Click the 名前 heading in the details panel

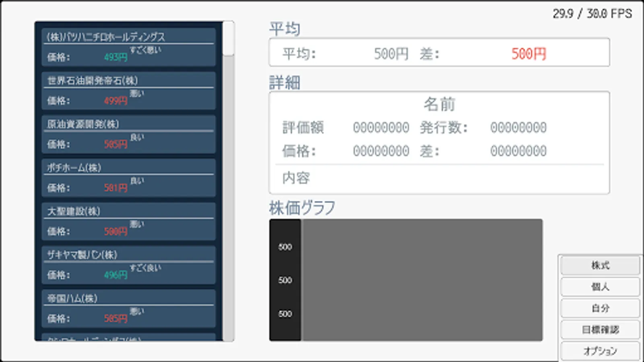pos(439,105)
